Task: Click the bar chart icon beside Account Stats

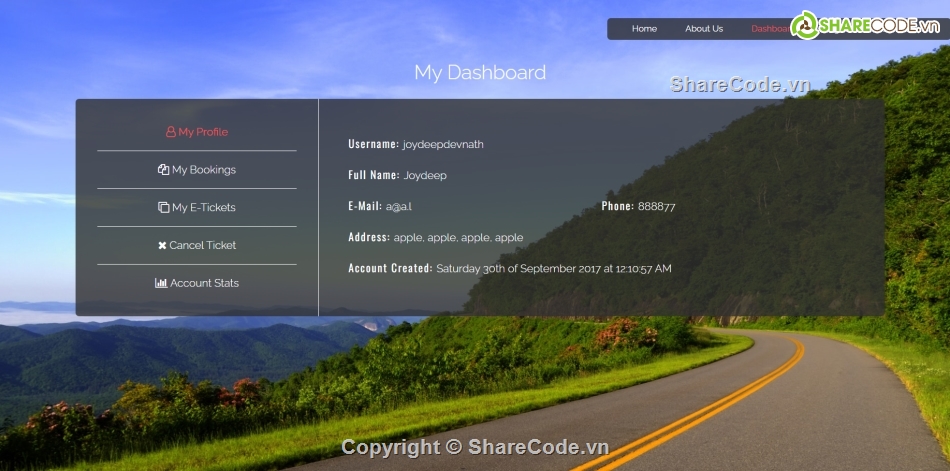Action: [x=161, y=283]
